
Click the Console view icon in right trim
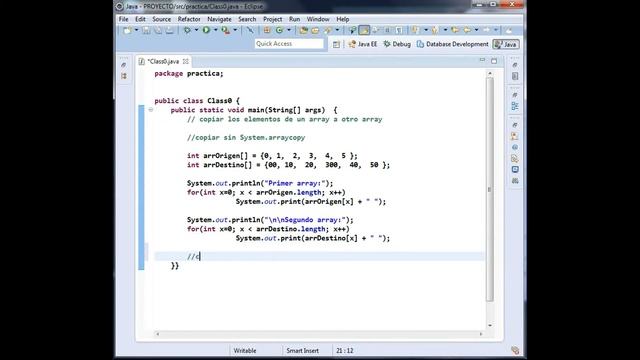click(x=515, y=169)
